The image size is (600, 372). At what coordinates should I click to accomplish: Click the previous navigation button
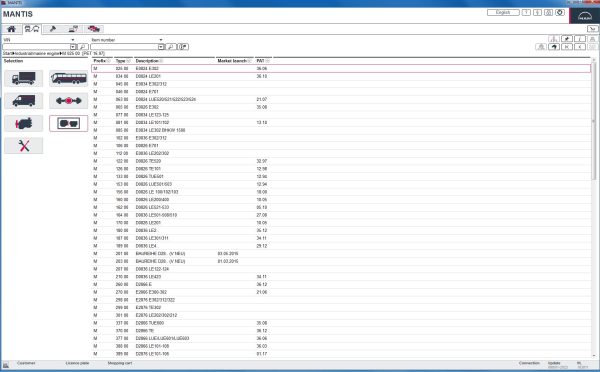[580, 47]
